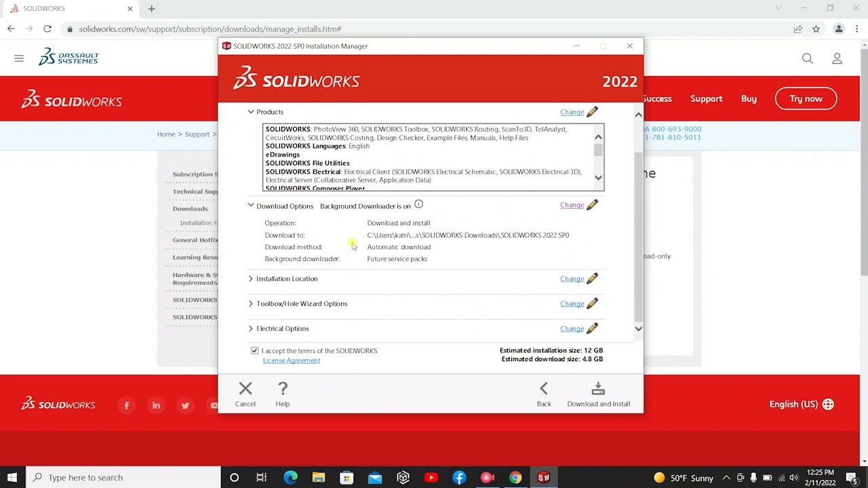Click the SOLIDWORKS browser tab
Screen dimensions: 868x488
[71, 9]
